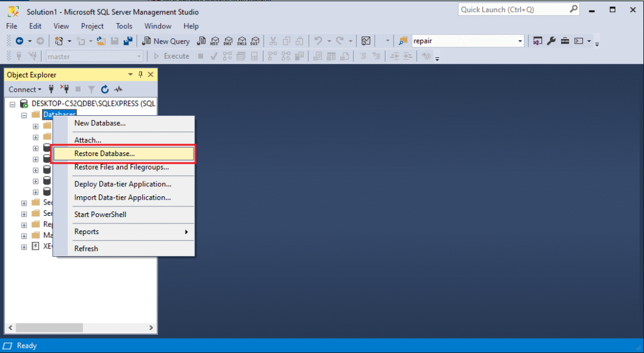Open the Help menu
The height and width of the screenshot is (353, 644).
[191, 26]
